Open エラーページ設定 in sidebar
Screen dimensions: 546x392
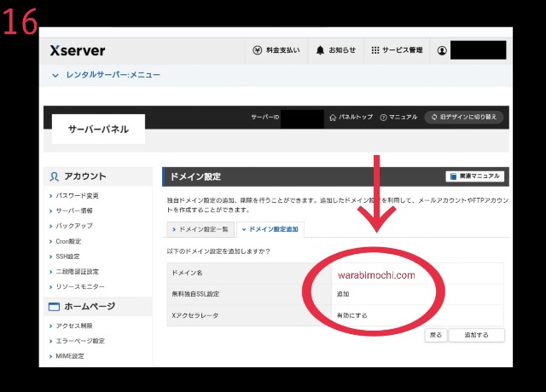coord(80,341)
